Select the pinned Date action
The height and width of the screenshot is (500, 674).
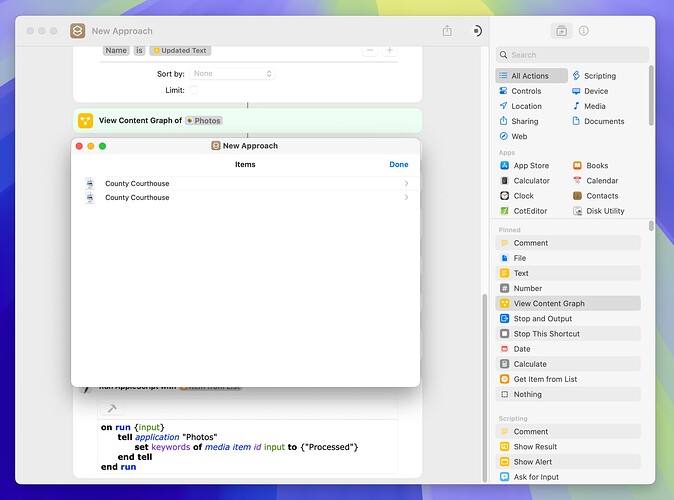(x=568, y=349)
